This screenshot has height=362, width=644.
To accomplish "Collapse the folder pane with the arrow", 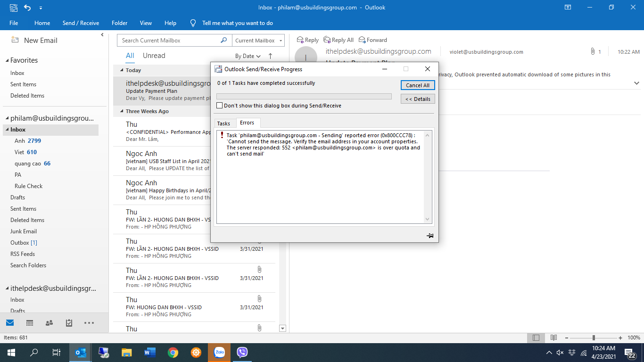I will pyautogui.click(x=102, y=35).
